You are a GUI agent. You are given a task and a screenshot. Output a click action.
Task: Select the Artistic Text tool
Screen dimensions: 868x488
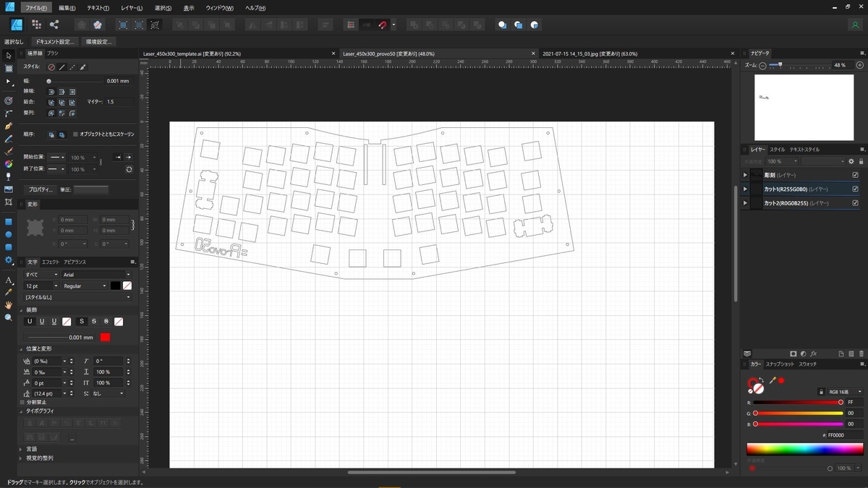(x=9, y=279)
